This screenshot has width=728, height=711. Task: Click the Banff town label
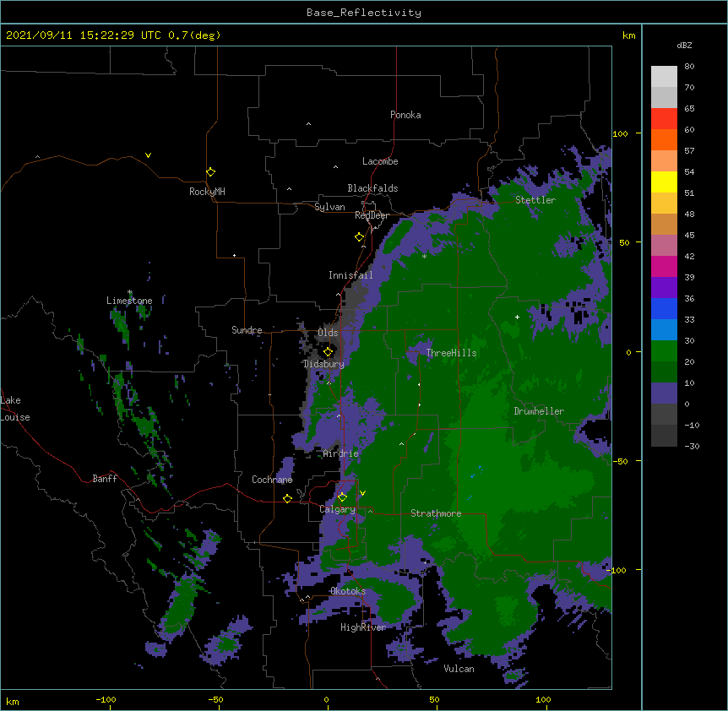coord(105,479)
